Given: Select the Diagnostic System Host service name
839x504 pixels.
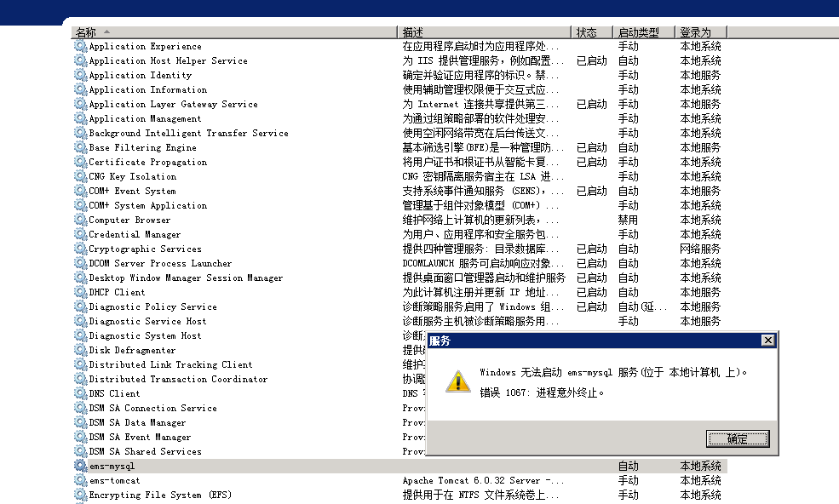Looking at the screenshot, I should click(145, 335).
